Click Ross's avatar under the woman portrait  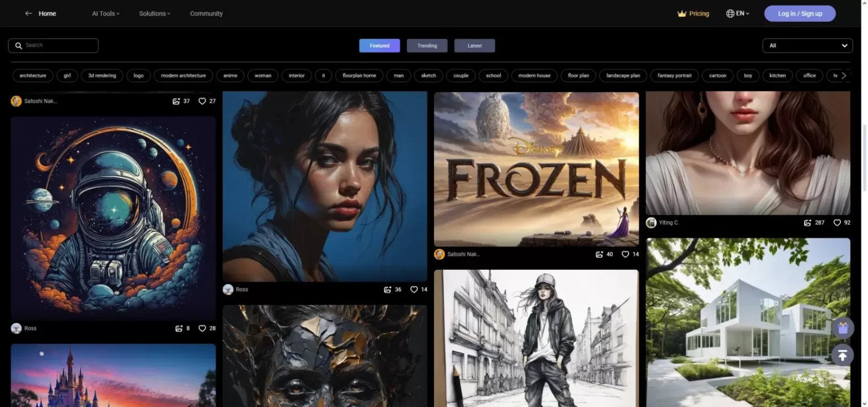tap(228, 290)
